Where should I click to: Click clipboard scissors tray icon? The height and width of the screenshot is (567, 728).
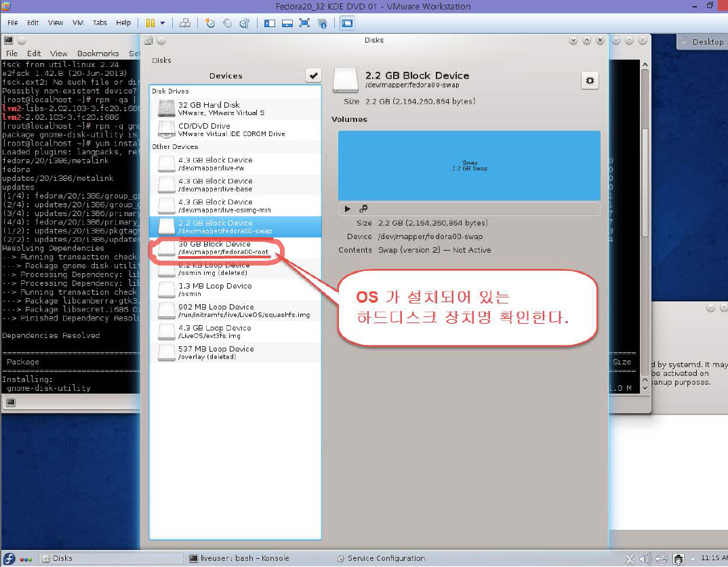point(630,559)
